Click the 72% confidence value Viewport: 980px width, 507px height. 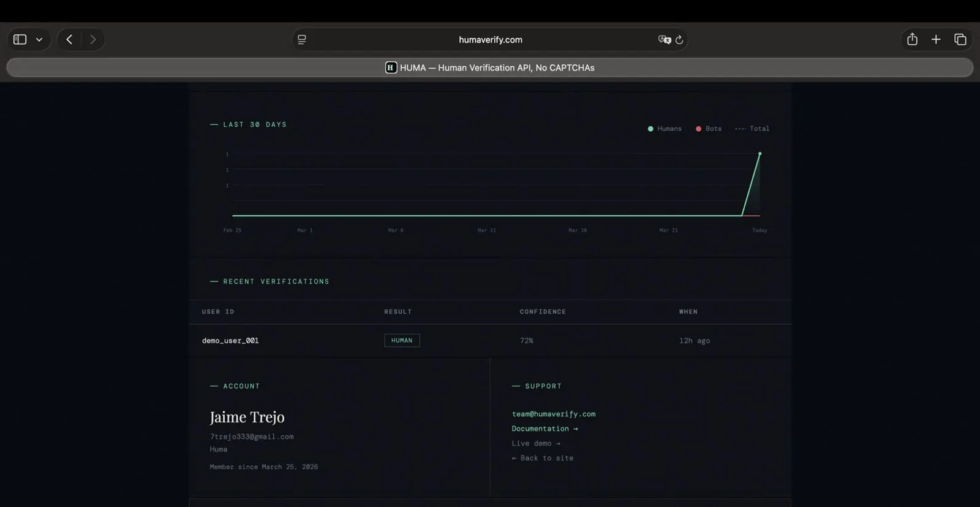(x=527, y=341)
